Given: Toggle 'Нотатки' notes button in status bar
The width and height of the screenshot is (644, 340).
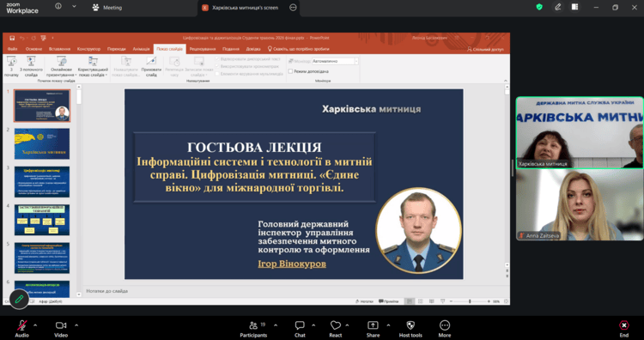Looking at the screenshot, I should pos(365,301).
